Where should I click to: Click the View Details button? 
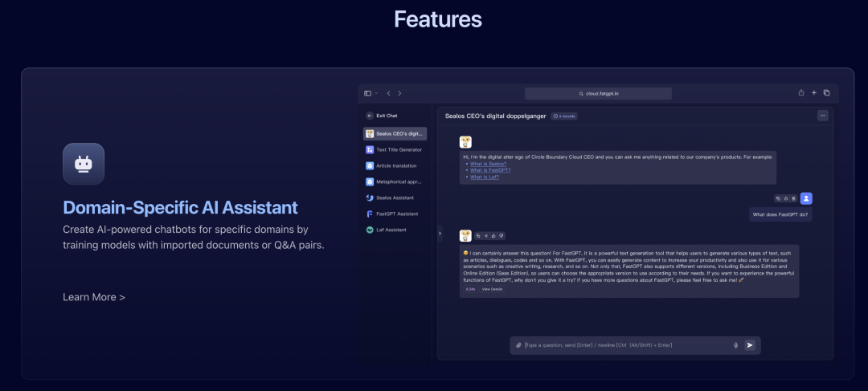[x=492, y=289]
